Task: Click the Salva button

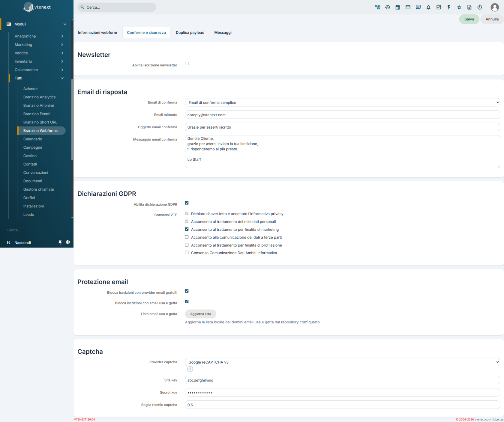Action: coord(469,19)
